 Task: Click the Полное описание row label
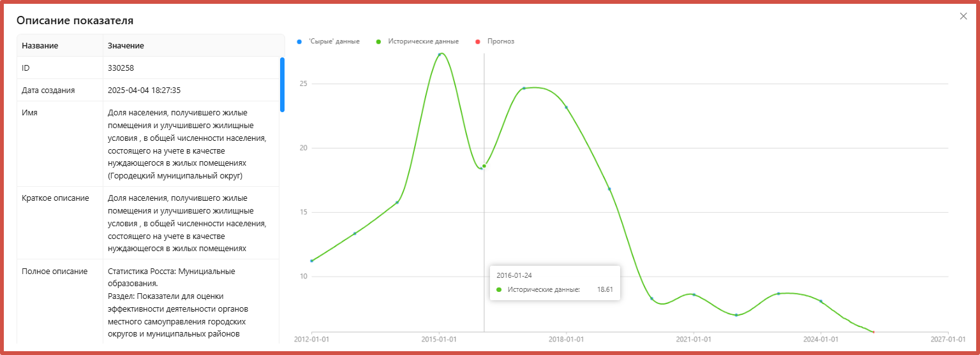[x=54, y=271]
